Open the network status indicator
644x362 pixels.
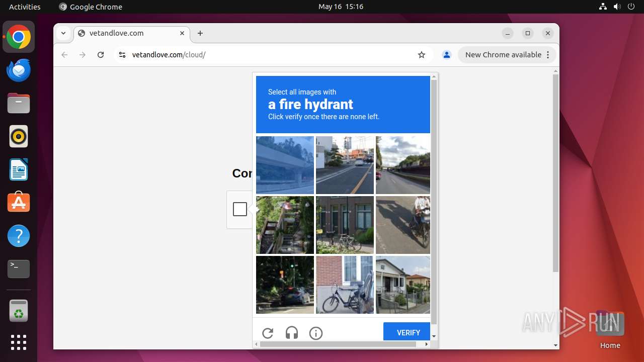coord(603,7)
